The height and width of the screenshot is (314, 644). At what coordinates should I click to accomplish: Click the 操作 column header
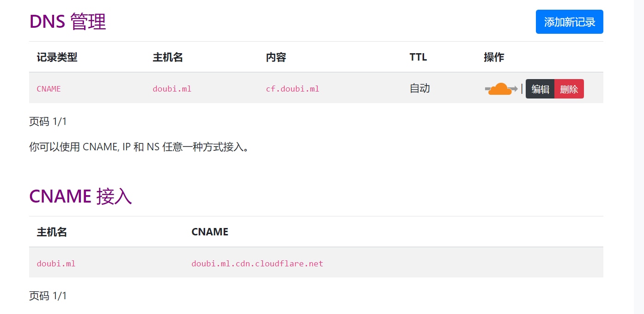pos(494,57)
